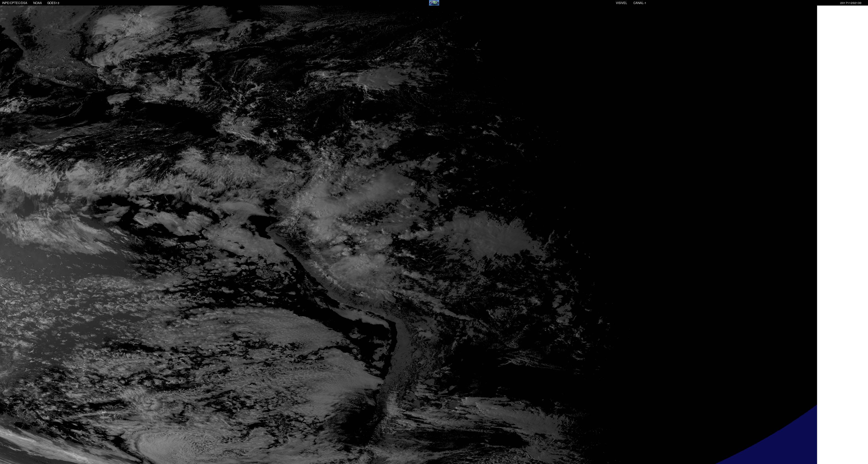Select the INPE/CPTEC/DSA header label
This screenshot has width=868, height=464.
(x=14, y=3)
